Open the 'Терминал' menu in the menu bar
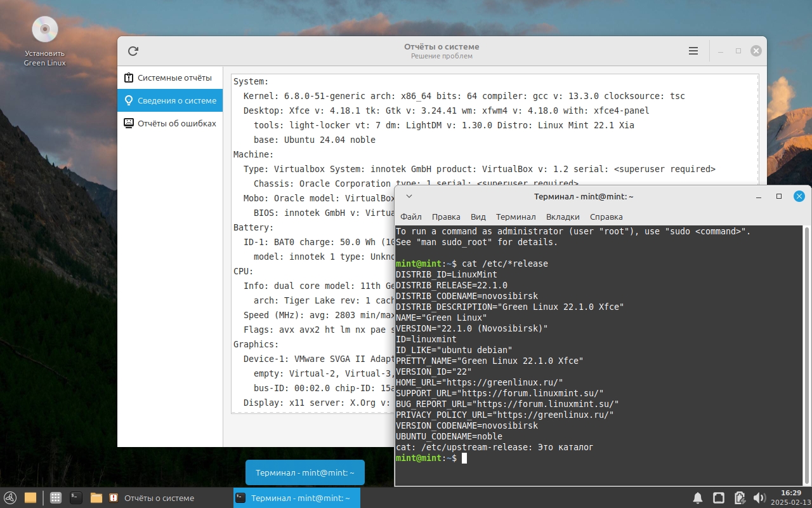The height and width of the screenshot is (508, 812). tap(516, 217)
